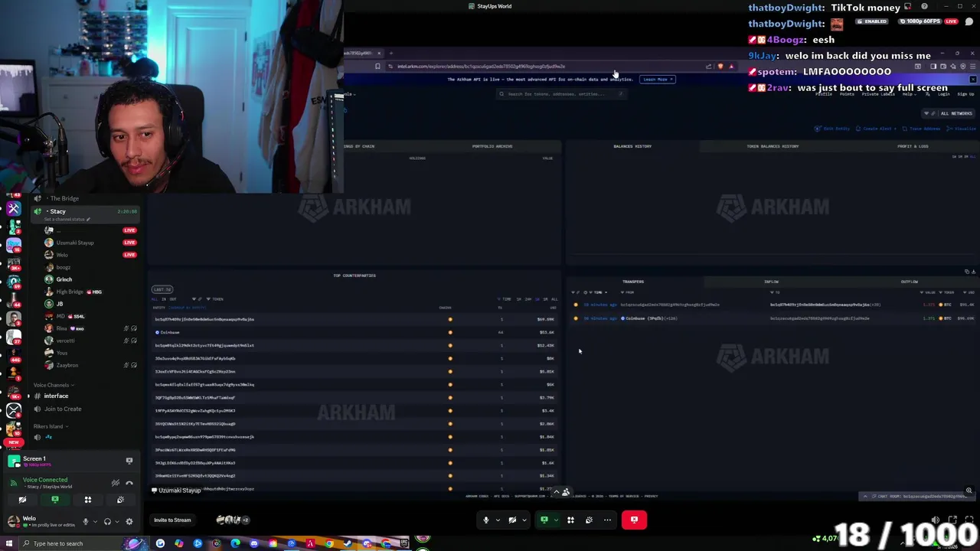Click Arkham search tokens, addresses field
This screenshot has width=980, height=551.
coord(561,94)
